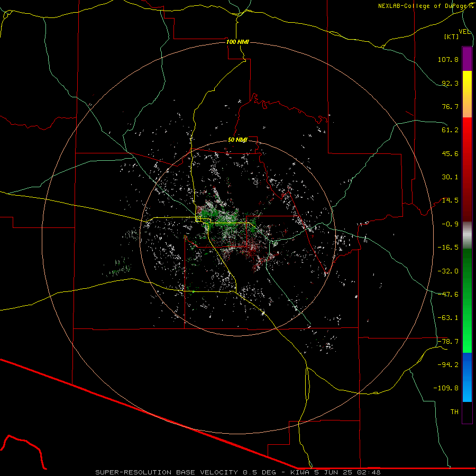
Task: Select the 61.2 velocity scale value
Action: tap(450, 130)
